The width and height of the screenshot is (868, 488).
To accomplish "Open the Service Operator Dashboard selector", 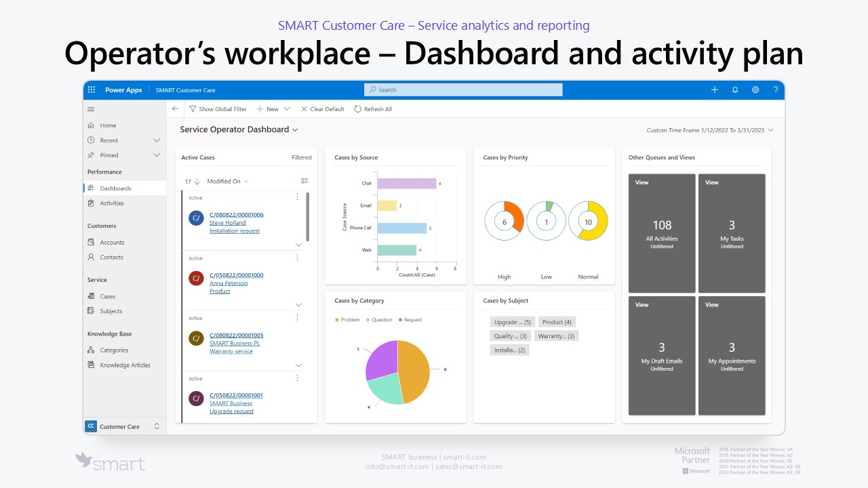I will tap(239, 129).
